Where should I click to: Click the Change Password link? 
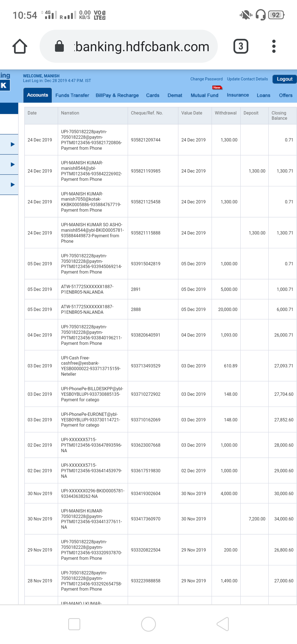click(207, 79)
